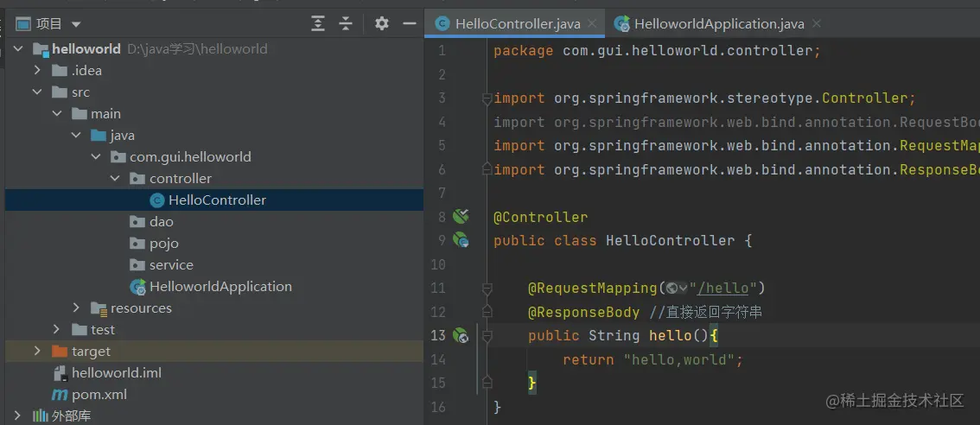
Task: Click the greyed RequestBody import line
Action: tap(736, 122)
